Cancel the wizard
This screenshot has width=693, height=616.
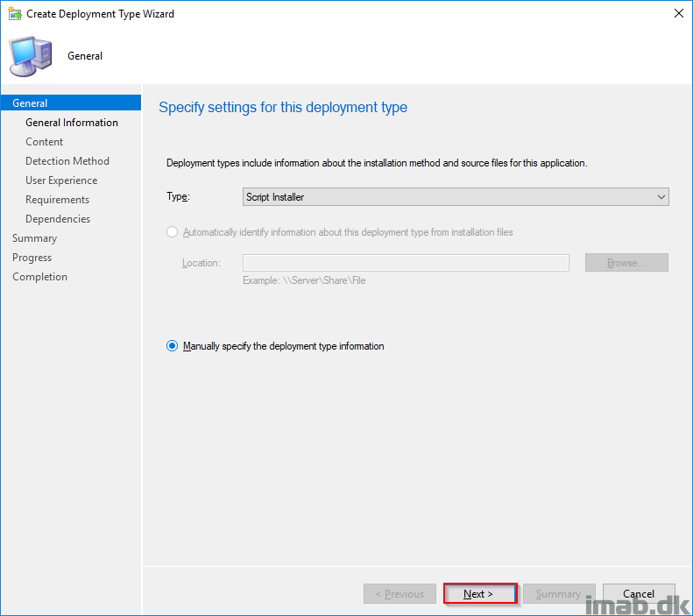639,593
